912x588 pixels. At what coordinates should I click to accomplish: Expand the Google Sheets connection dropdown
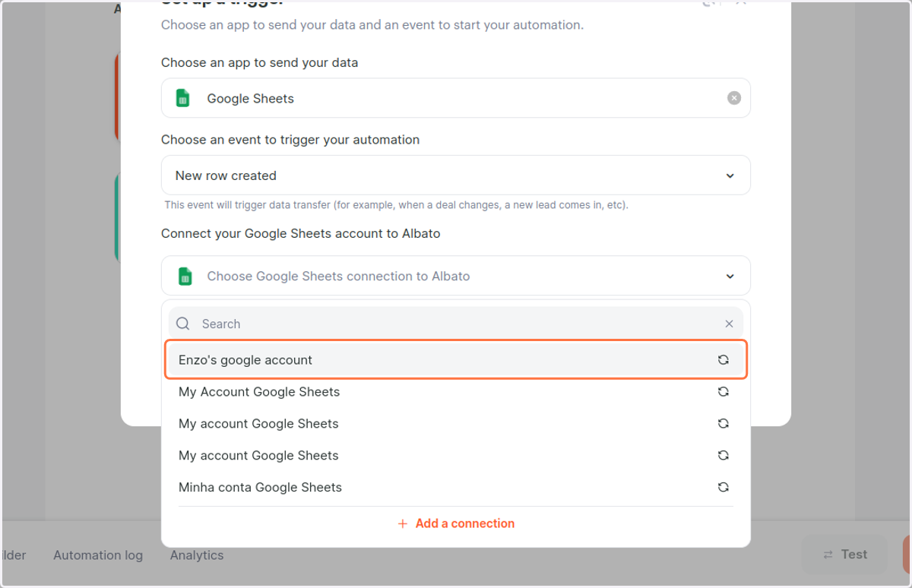point(456,276)
